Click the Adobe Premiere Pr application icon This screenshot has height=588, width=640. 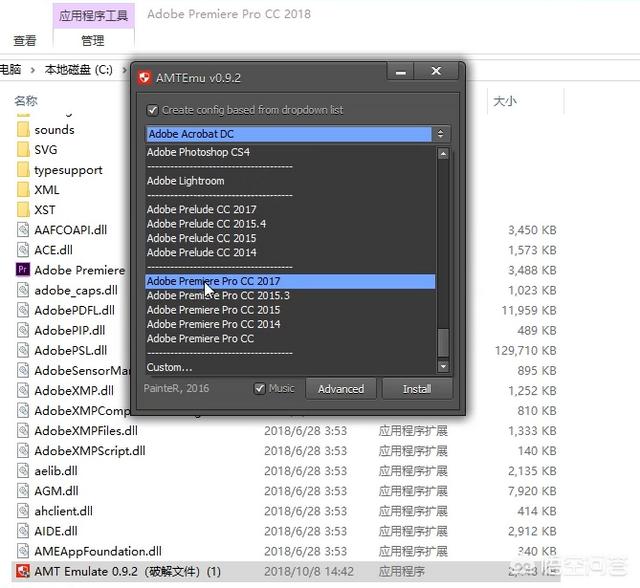tap(23, 270)
